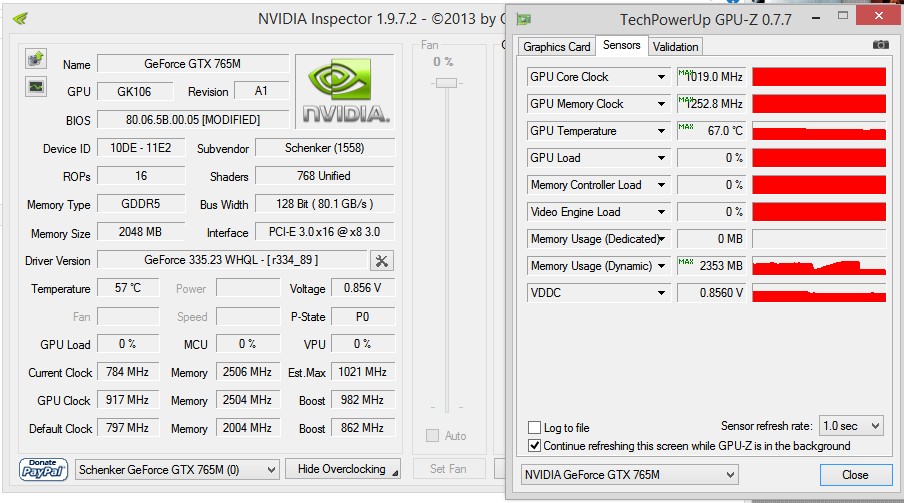Click the 2353 MB dynamic memory reading
904x503 pixels.
pos(711,266)
